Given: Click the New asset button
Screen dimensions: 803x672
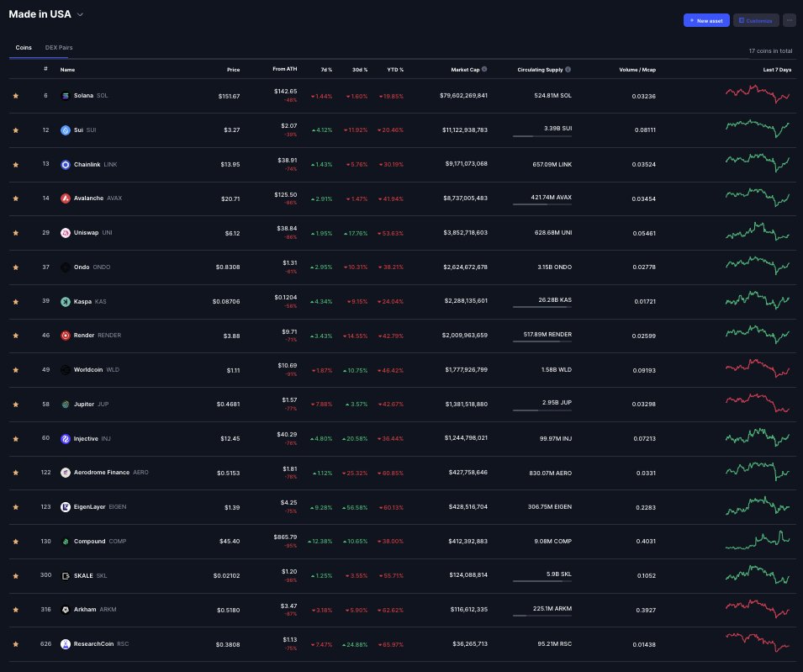Looking at the screenshot, I should click(706, 20).
